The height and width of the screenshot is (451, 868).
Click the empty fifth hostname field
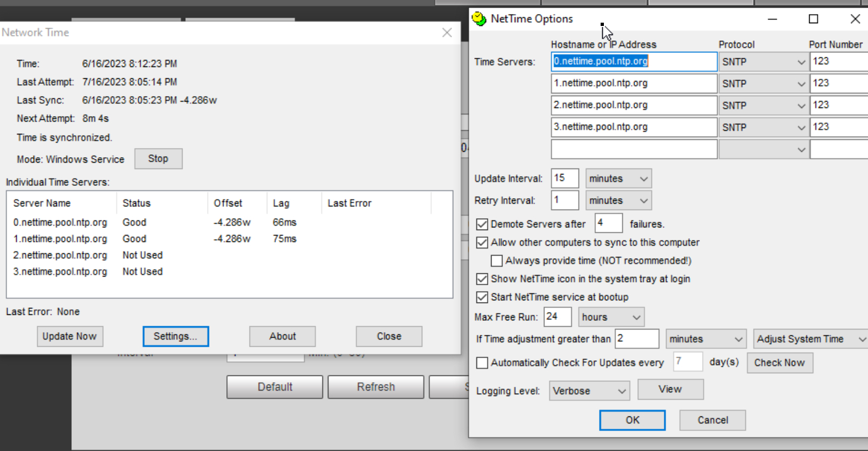634,149
